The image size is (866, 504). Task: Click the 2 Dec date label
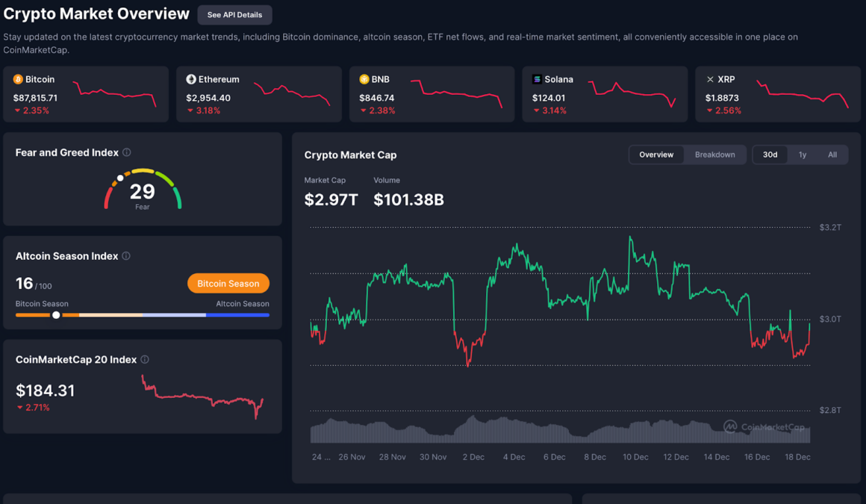coord(473,457)
